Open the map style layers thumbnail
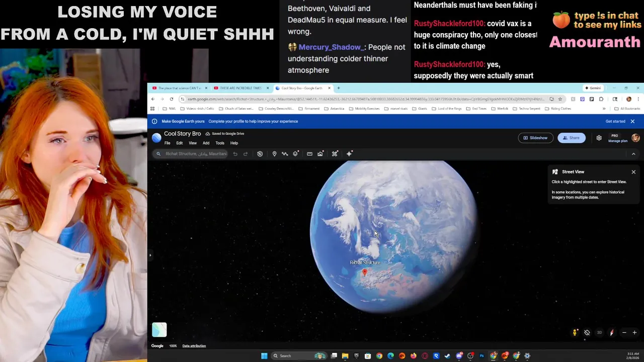 tap(159, 330)
